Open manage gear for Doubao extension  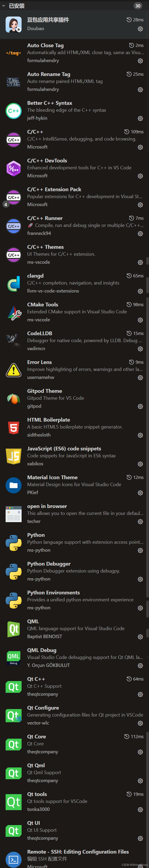tap(140, 29)
